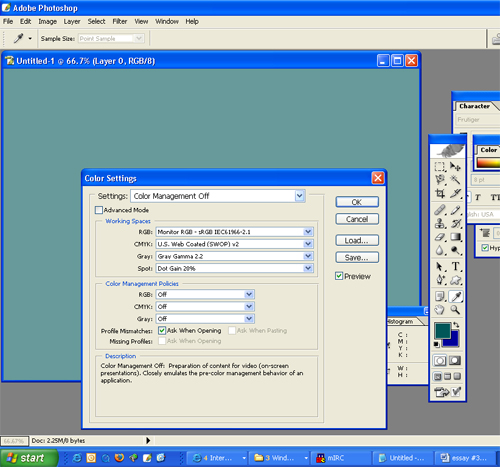The height and width of the screenshot is (467, 500).
Task: Select the Eyedropper tool in toolbox
Action: tap(455, 296)
